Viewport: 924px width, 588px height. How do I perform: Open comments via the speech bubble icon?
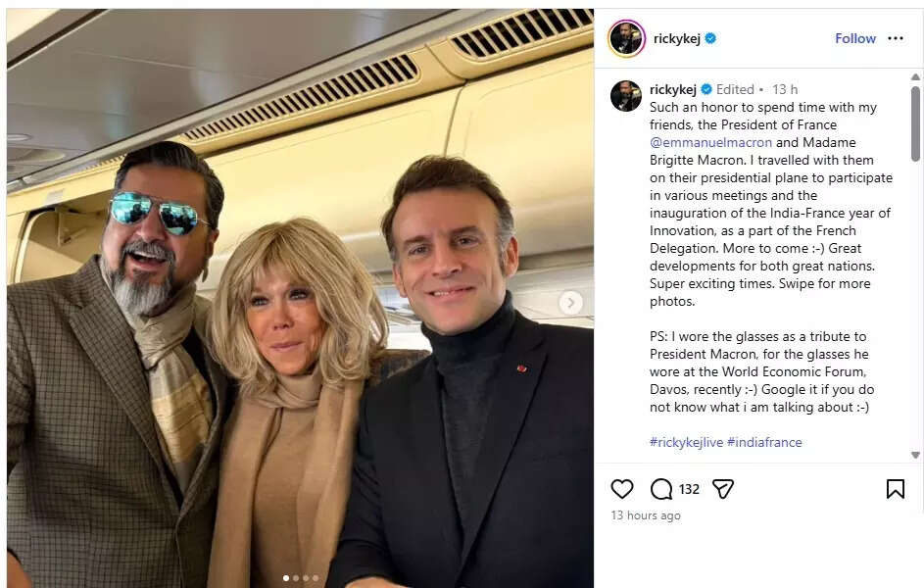(x=662, y=489)
